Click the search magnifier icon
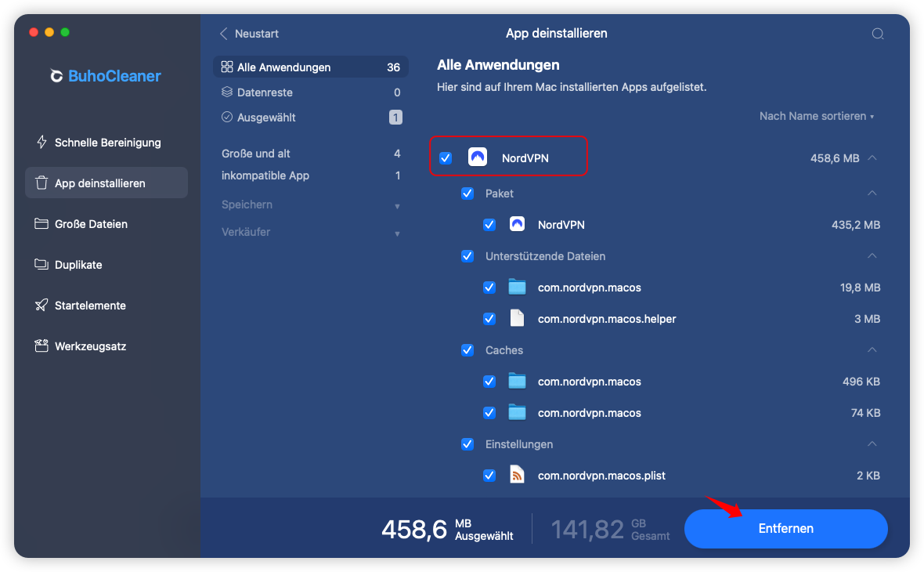Viewport: 924px width, 572px height. [878, 34]
